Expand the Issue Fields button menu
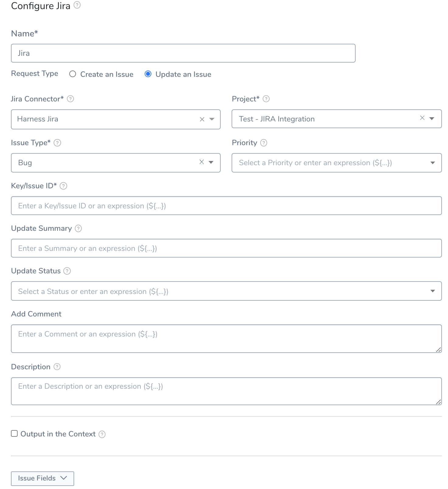Screen dimensions: 448x489 point(43,478)
